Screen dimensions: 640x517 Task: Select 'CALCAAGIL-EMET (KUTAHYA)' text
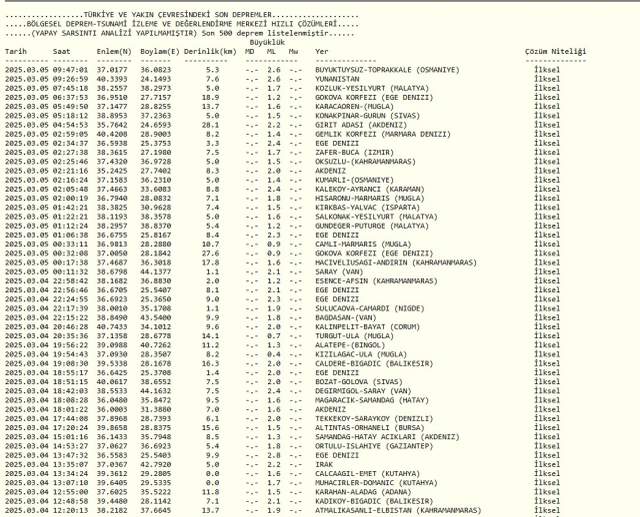pos(367,474)
